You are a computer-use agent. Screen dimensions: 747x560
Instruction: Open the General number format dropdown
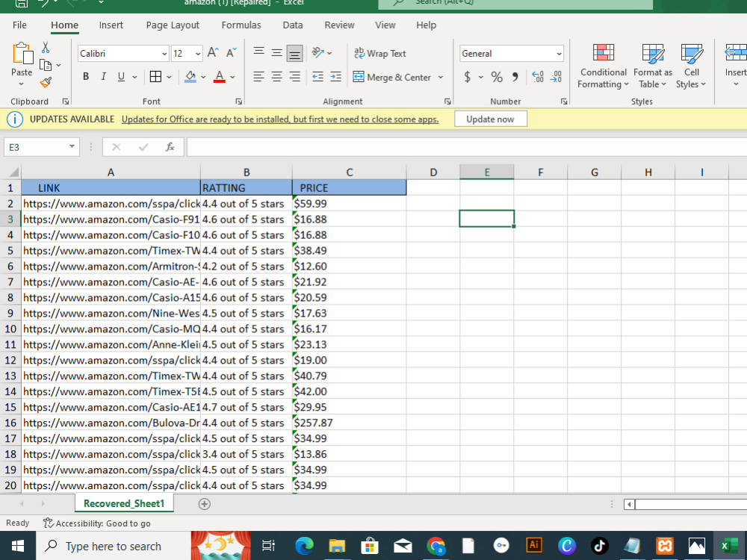559,54
